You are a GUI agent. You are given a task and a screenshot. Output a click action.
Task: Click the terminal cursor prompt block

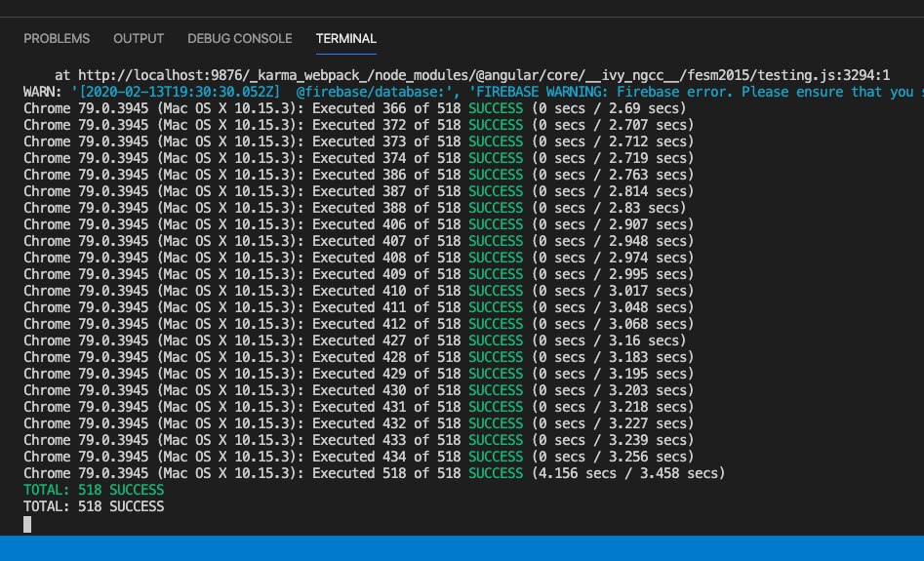click(x=27, y=525)
